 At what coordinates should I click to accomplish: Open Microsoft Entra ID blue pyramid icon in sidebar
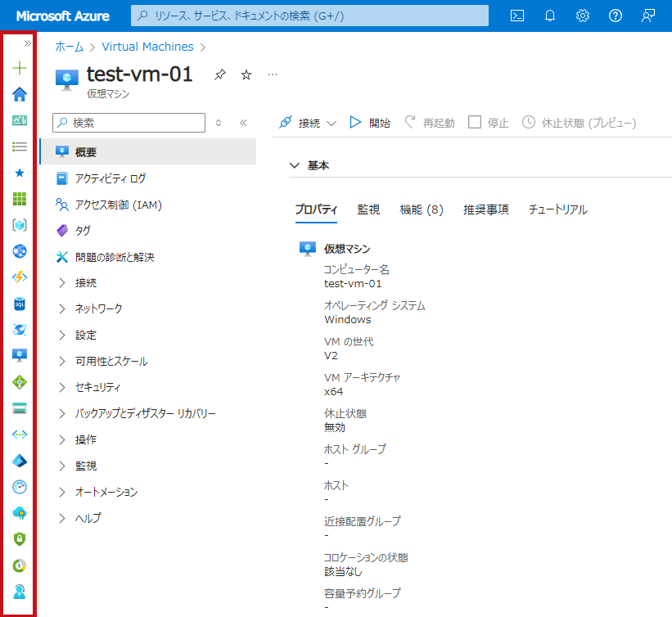coord(20,461)
